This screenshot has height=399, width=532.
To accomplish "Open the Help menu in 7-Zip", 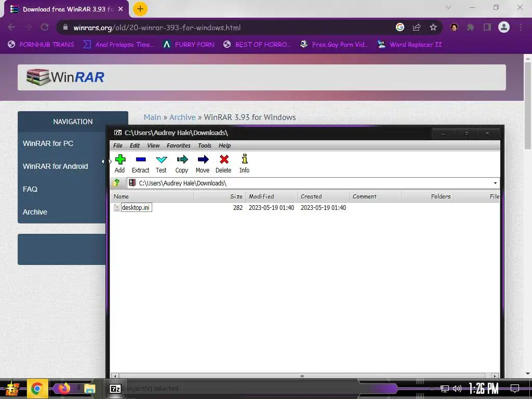I will point(224,145).
